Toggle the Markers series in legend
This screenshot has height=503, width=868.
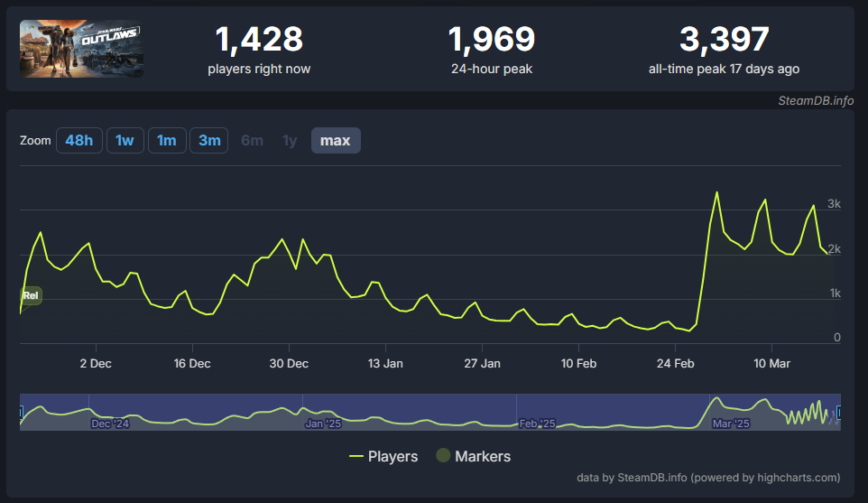tap(474, 456)
